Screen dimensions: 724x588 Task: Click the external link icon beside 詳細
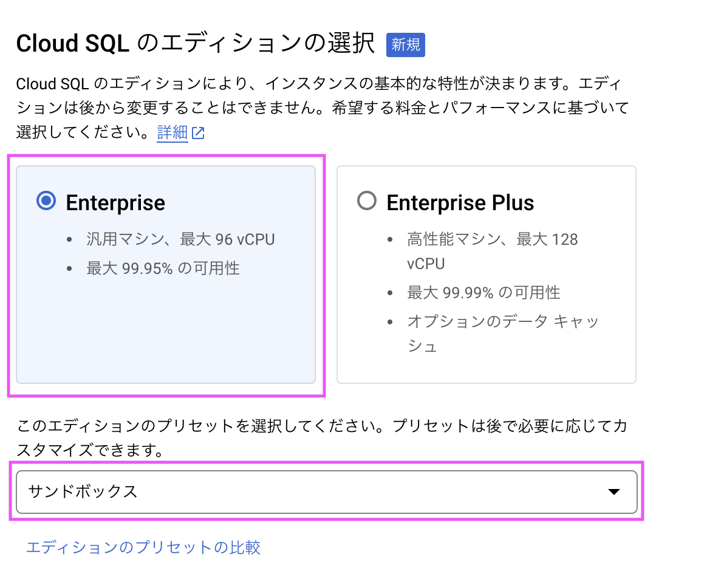pyautogui.click(x=199, y=132)
